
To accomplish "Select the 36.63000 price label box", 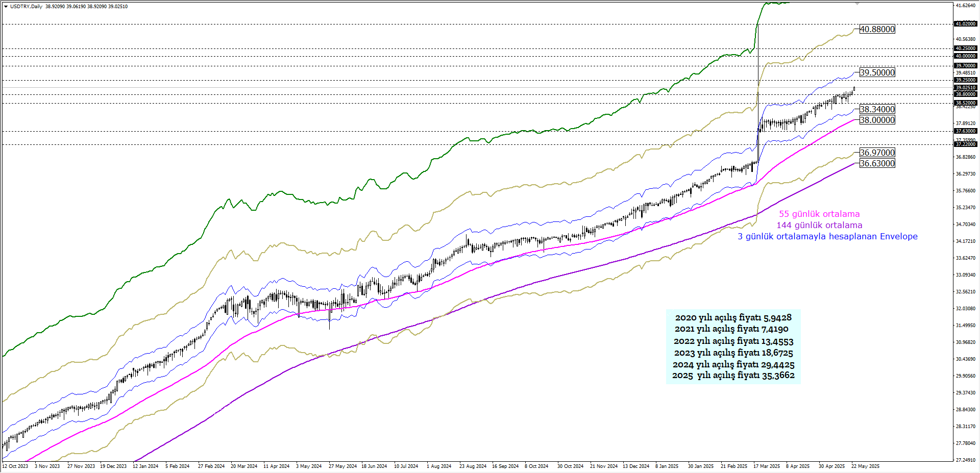I will (877, 163).
